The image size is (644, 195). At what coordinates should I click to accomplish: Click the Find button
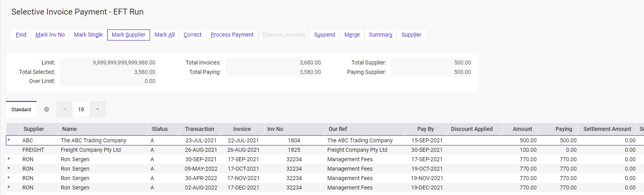21,35
